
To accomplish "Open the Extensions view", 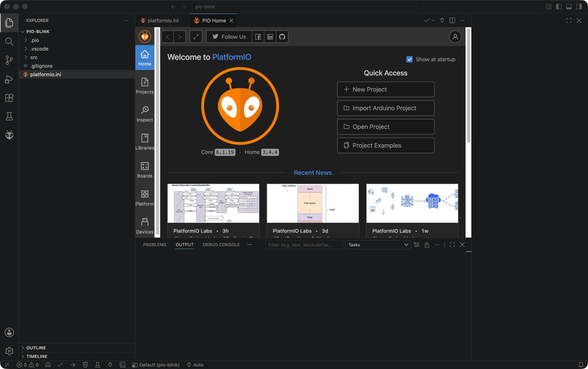I will pos(9,98).
